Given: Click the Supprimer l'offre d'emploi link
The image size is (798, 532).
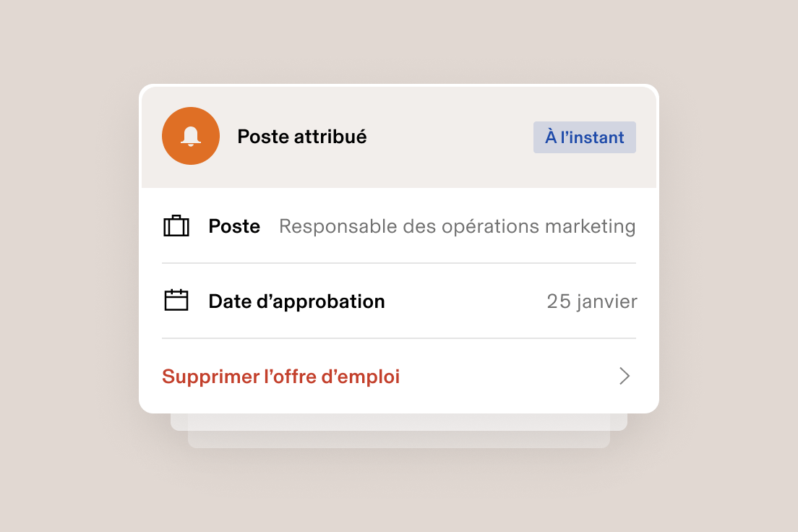Looking at the screenshot, I should (280, 376).
